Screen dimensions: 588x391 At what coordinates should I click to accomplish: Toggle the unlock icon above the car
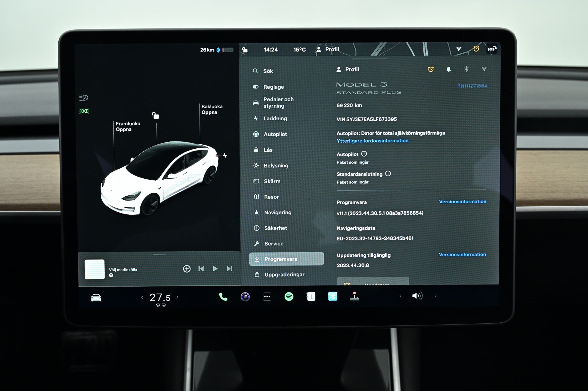[x=155, y=115]
